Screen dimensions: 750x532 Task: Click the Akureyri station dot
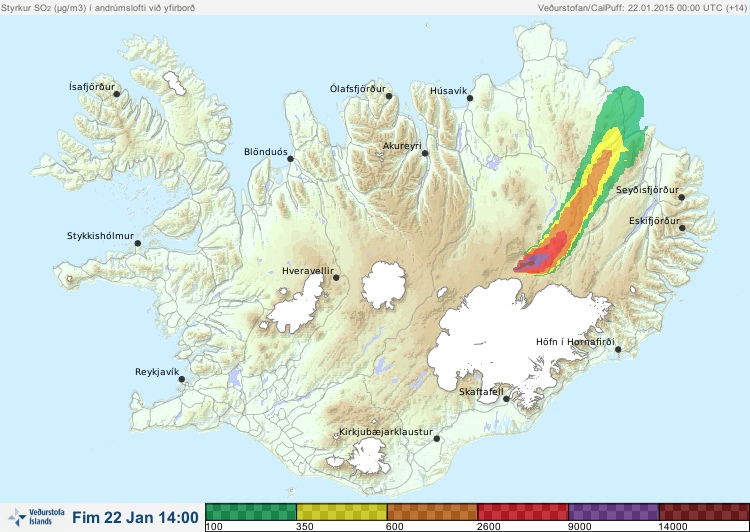tap(425, 153)
